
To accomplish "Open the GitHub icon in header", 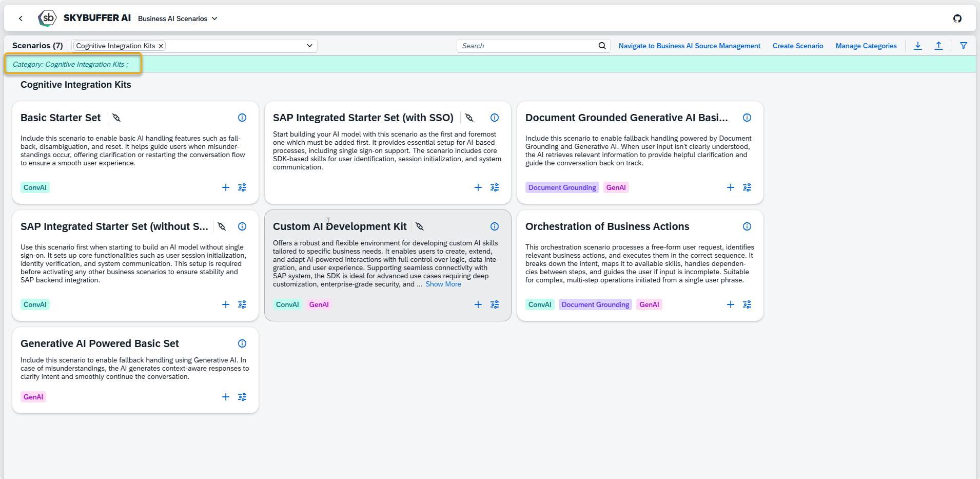I will tap(957, 18).
